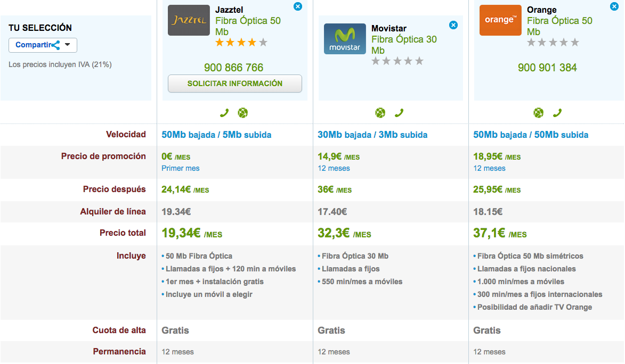Click the Orange logo thumbnail
Screen dimensions: 625x364
(x=500, y=20)
